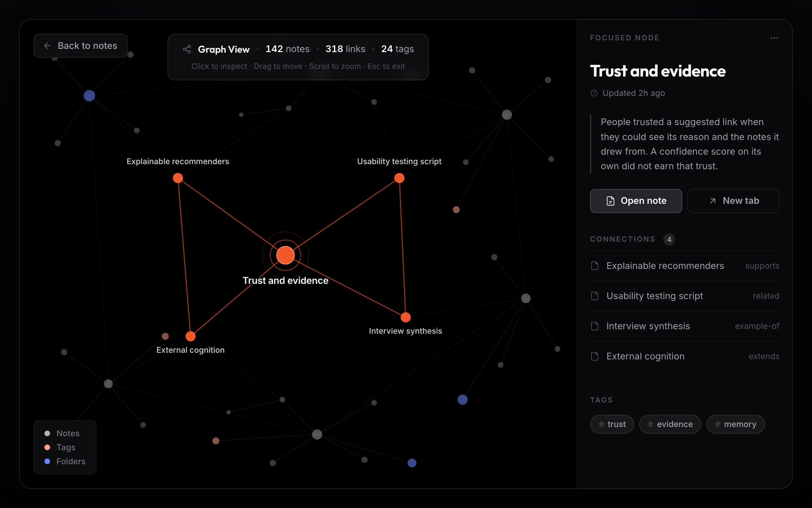The height and width of the screenshot is (508, 812).
Task: Click the document icon beside Explainable recommenders
Action: [x=595, y=266]
